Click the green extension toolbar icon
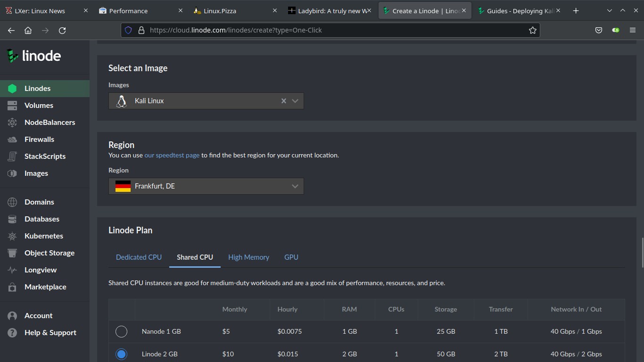This screenshot has height=362, width=644. [x=616, y=30]
